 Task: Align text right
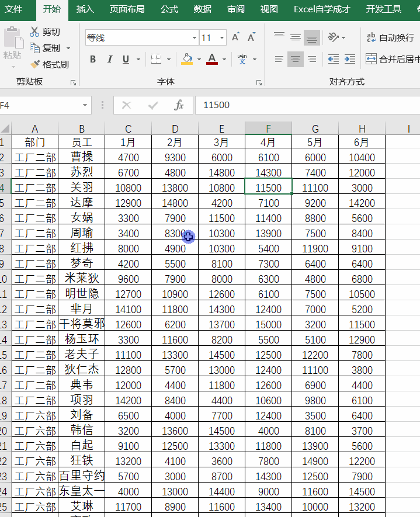click(312, 60)
